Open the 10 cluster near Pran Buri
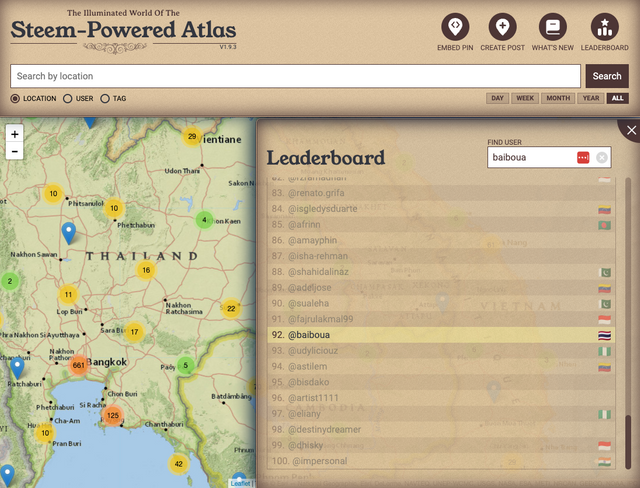 [45, 433]
